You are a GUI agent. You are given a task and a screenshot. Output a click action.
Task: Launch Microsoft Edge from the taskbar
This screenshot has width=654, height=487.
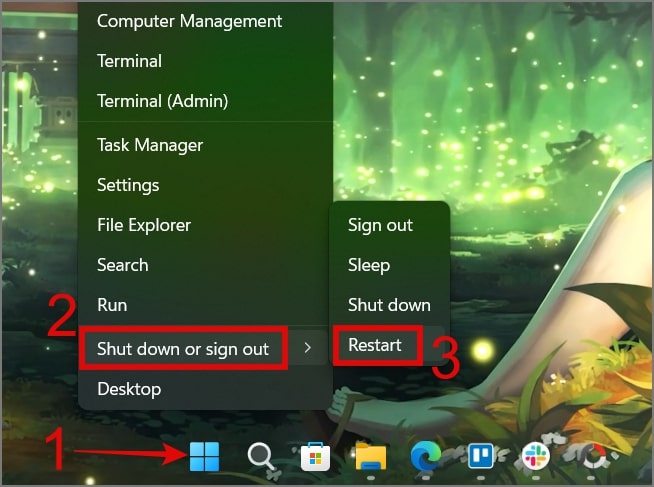tap(425, 456)
